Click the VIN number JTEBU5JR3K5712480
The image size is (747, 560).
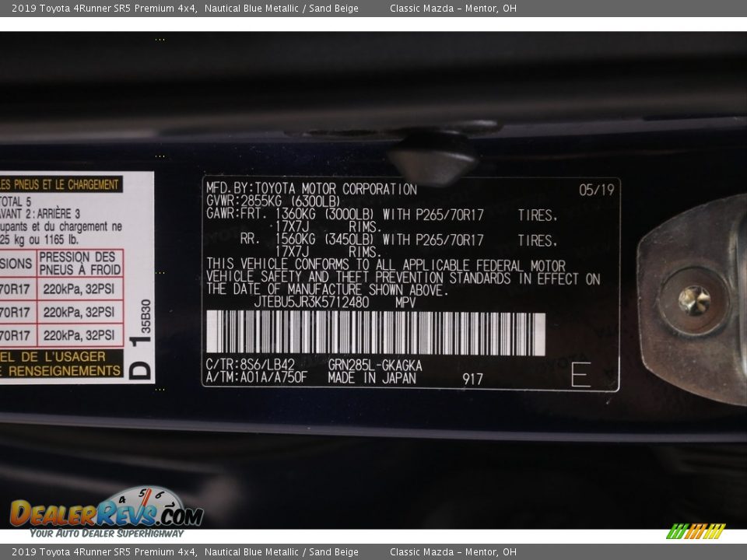[x=310, y=302]
